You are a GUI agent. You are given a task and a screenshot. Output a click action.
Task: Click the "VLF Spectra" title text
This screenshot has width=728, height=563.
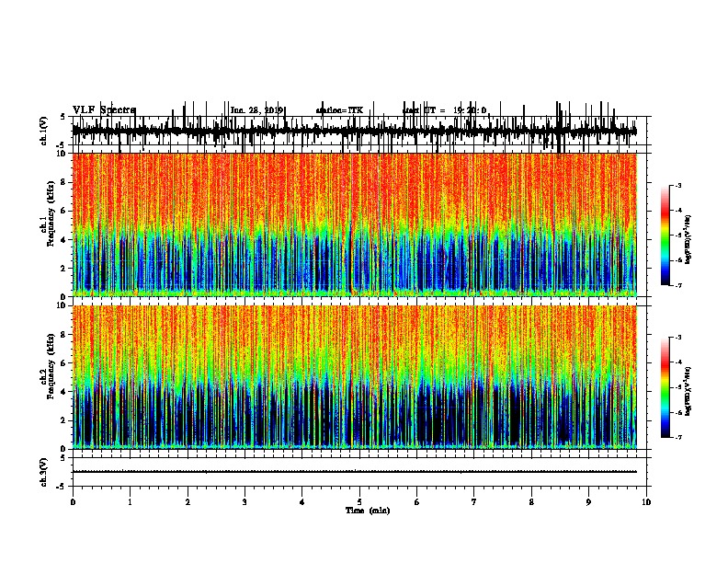tap(104, 110)
